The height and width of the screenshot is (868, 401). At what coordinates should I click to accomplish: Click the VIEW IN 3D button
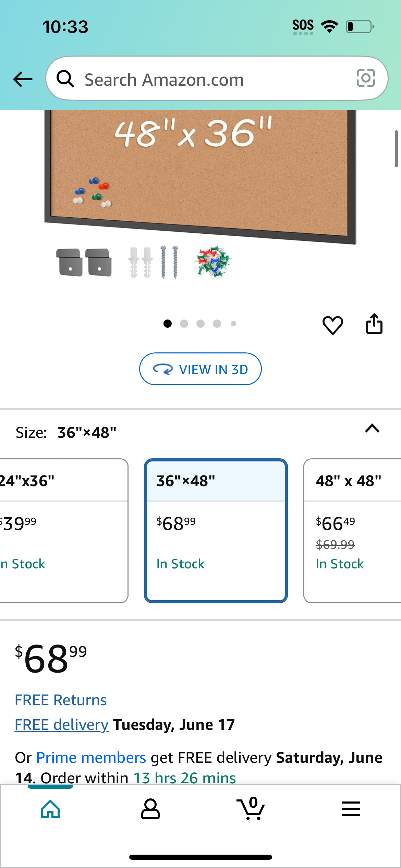(200, 369)
